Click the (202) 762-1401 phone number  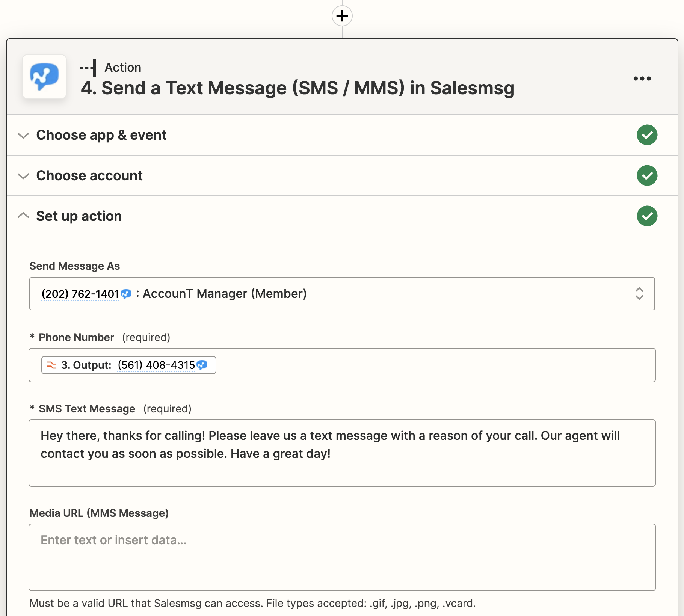pos(80,294)
